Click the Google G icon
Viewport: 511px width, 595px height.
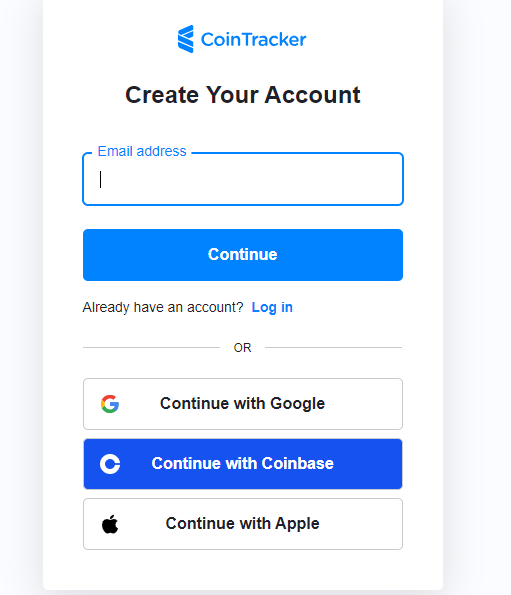110,404
